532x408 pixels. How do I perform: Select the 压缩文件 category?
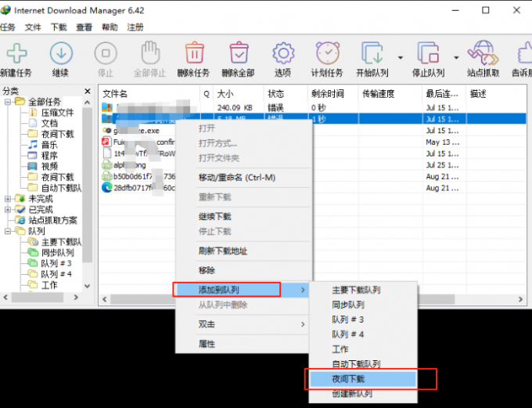point(57,113)
